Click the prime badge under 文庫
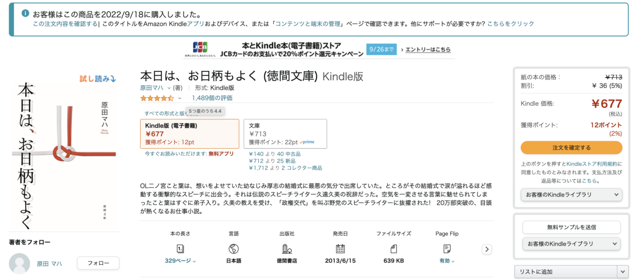This screenshot has width=644, height=280. click(x=308, y=142)
